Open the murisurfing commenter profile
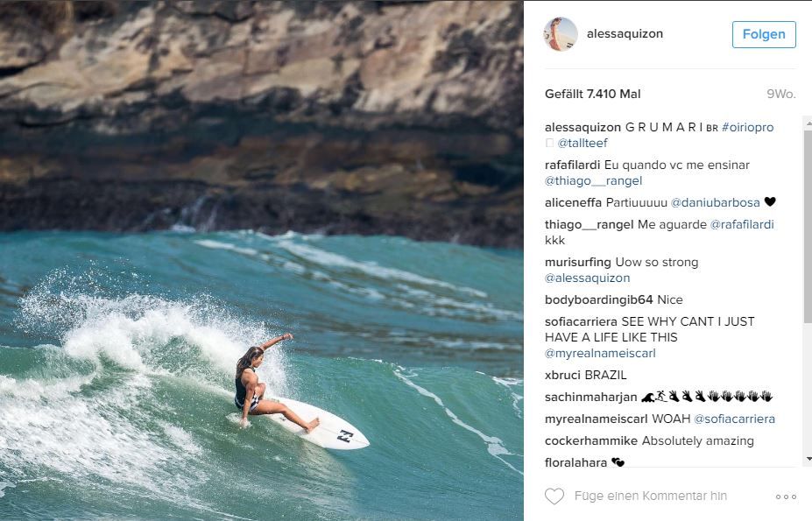Image resolution: width=812 pixels, height=521 pixels. (x=578, y=263)
